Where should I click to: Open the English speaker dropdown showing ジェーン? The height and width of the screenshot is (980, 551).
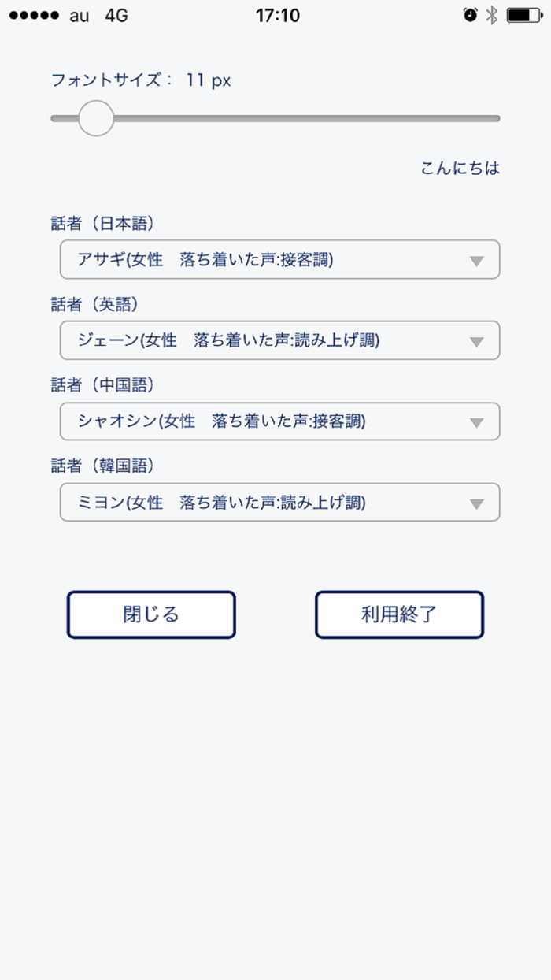[280, 340]
